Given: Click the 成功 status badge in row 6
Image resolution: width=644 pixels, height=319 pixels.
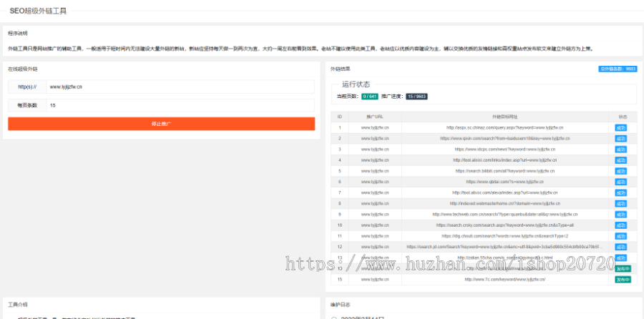Looking at the screenshot, I should pos(620,182).
